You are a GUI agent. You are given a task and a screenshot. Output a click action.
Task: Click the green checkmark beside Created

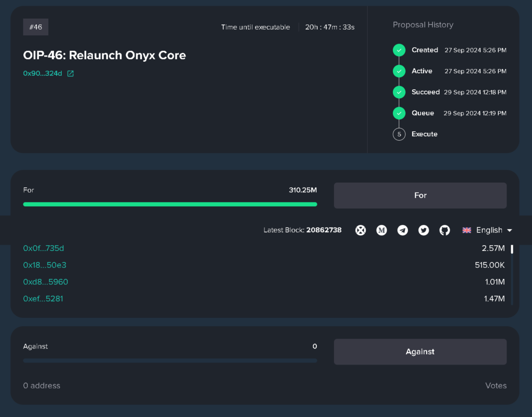pyautogui.click(x=399, y=50)
